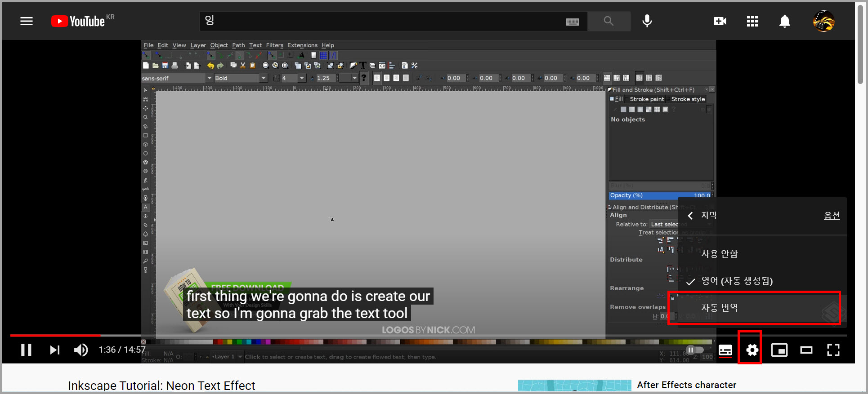
Task: Open the on-screen keyboard in search box
Action: [x=573, y=22]
